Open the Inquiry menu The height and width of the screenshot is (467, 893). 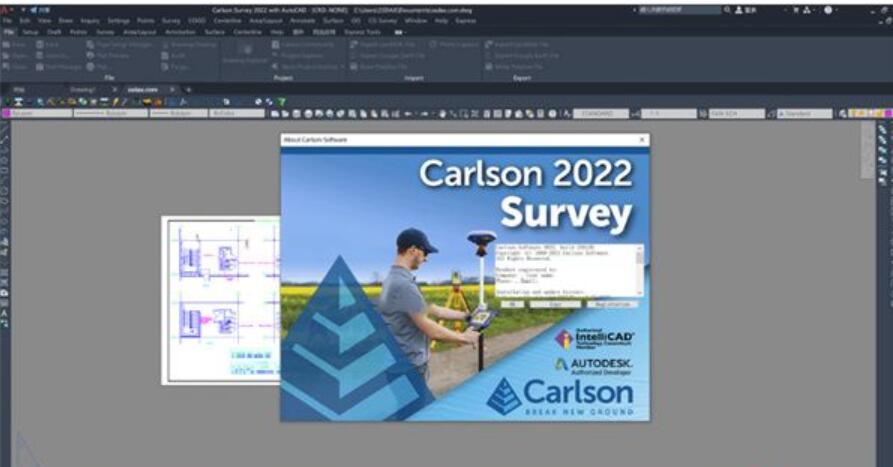(90, 21)
